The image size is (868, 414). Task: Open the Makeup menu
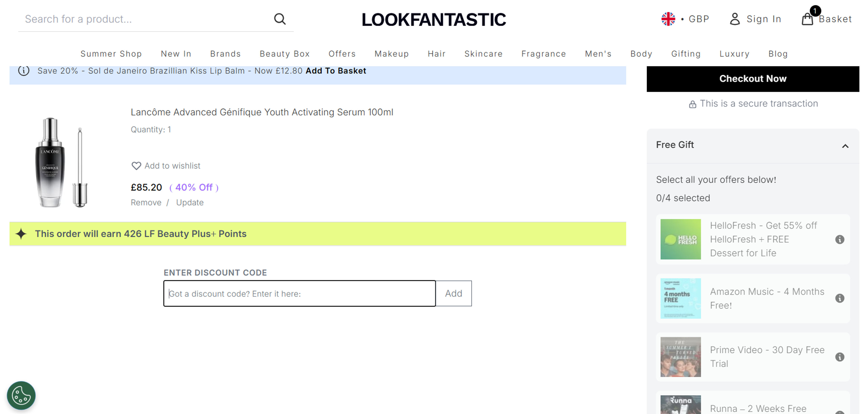[x=392, y=54]
